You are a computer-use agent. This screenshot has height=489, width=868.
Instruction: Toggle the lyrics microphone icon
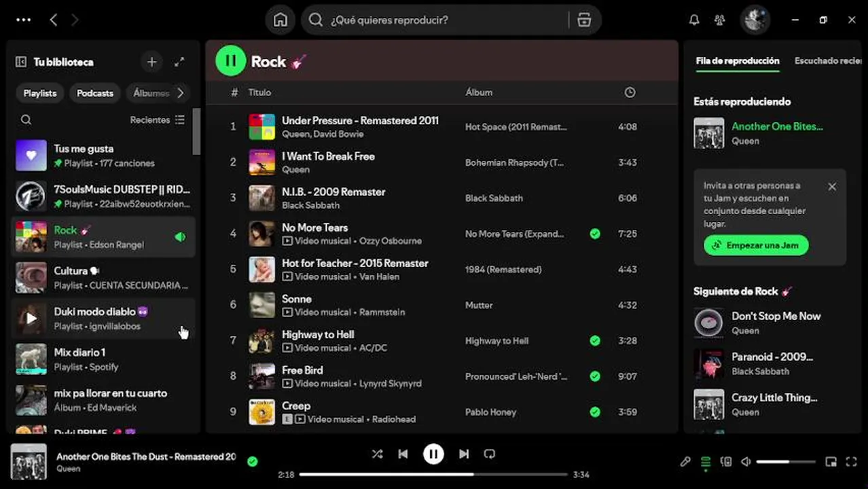(685, 462)
